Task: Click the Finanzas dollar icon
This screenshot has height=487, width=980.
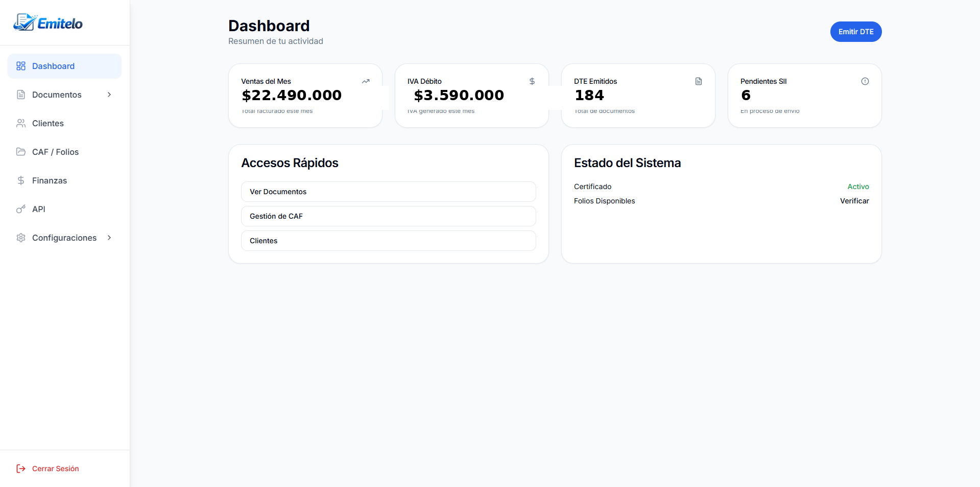Action: 20,180
